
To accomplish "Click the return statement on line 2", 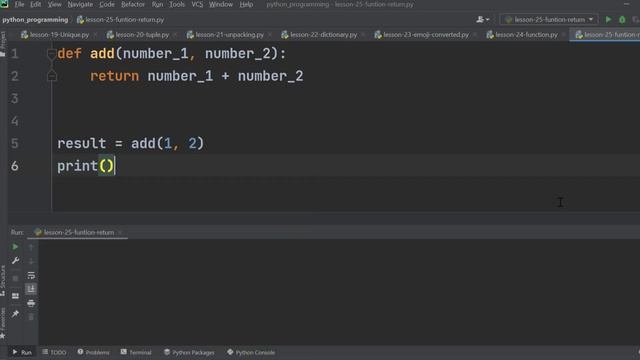I will [197, 76].
